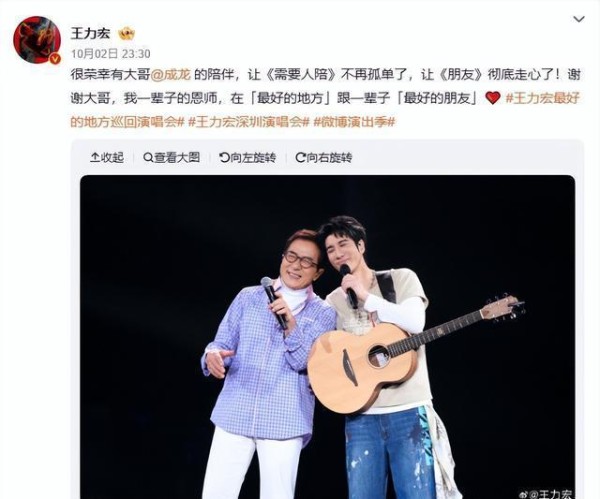The image size is (600, 499).
Task: Click the upward arrow collapse icon
Action: [95, 157]
